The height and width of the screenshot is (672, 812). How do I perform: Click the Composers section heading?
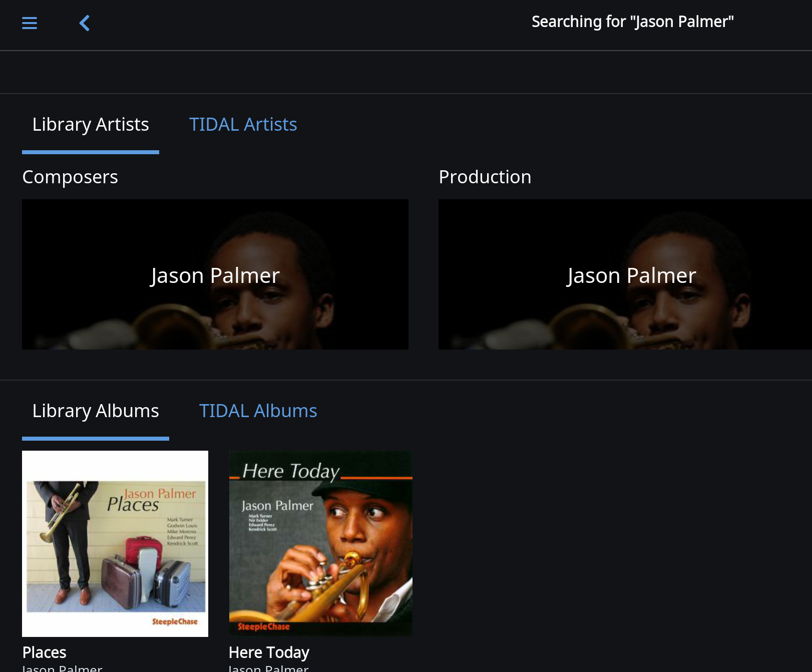70,177
